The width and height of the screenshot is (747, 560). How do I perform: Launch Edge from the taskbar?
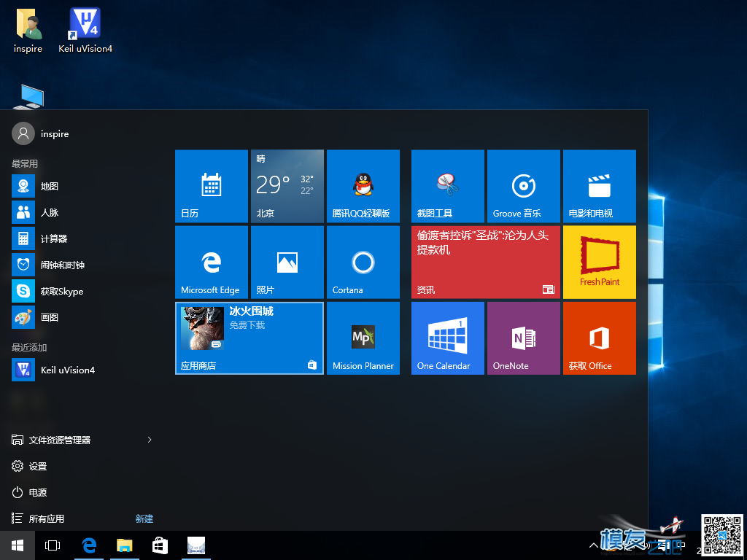[89, 545]
